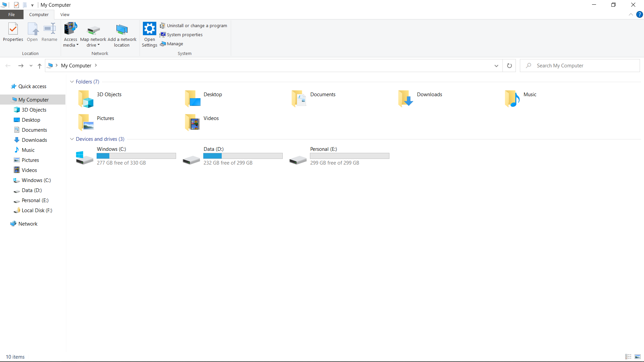Viewport: 644px width, 362px height.
Task: Click the Properties quick access toolbar icon
Action: pyautogui.click(x=16, y=5)
